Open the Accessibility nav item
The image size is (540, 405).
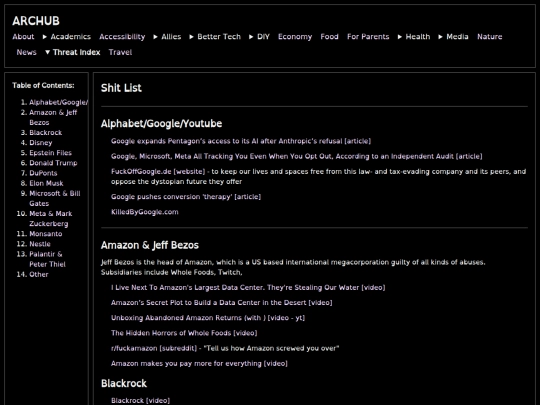pyautogui.click(x=122, y=37)
